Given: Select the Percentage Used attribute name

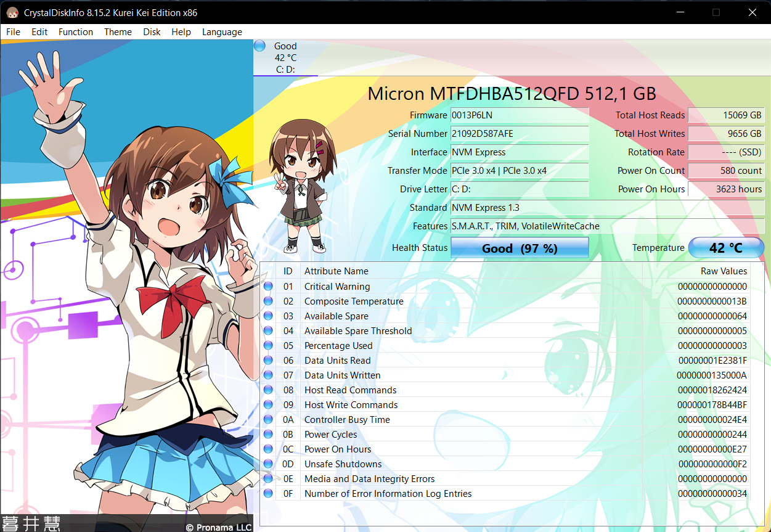Looking at the screenshot, I should [338, 346].
